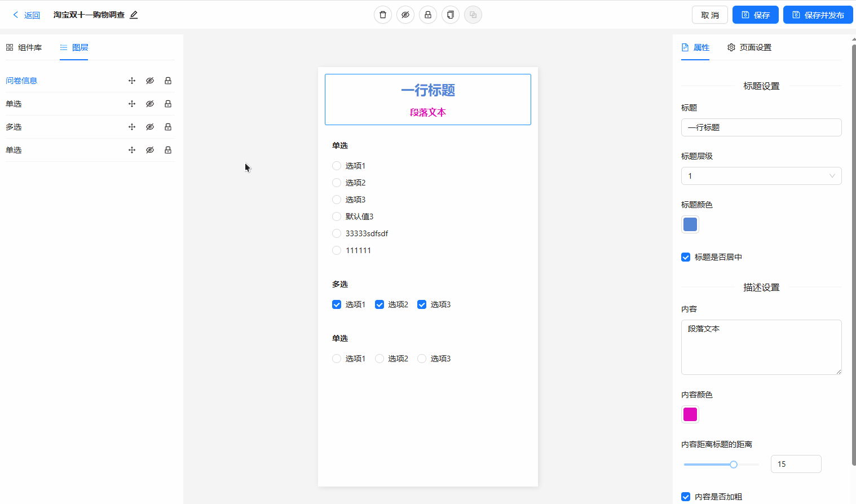856x504 pixels.
Task: Click the move icon on 问卷信息 layer
Action: (132, 81)
